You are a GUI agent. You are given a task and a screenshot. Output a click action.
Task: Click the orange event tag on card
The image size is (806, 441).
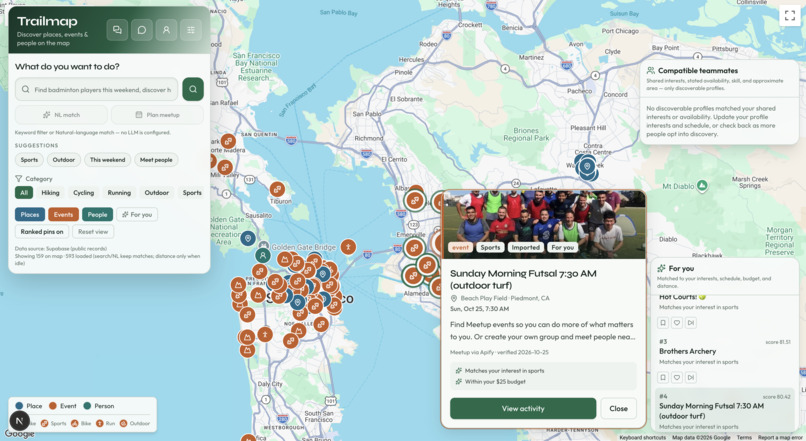[x=460, y=247]
